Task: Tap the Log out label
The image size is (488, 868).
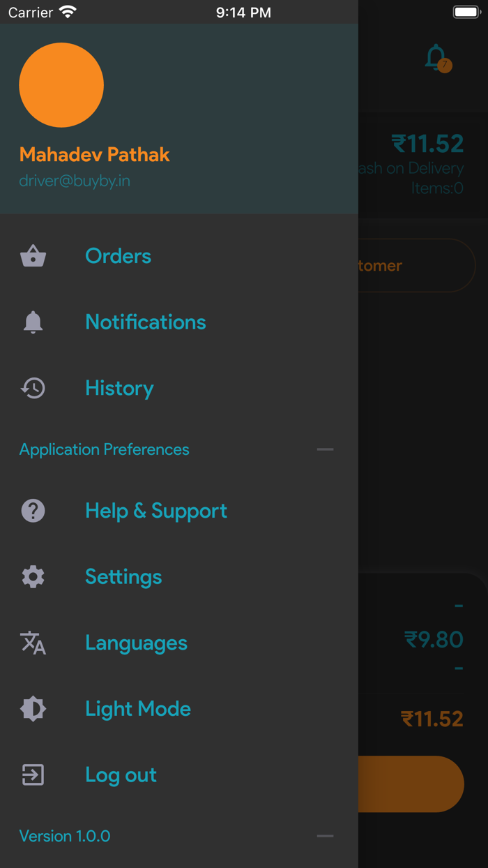Action: tap(121, 775)
